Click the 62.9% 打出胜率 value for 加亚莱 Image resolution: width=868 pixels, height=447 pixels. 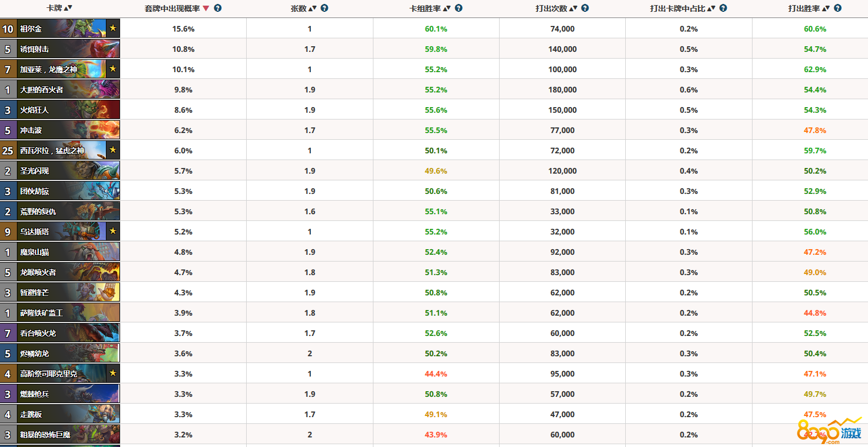pos(814,69)
